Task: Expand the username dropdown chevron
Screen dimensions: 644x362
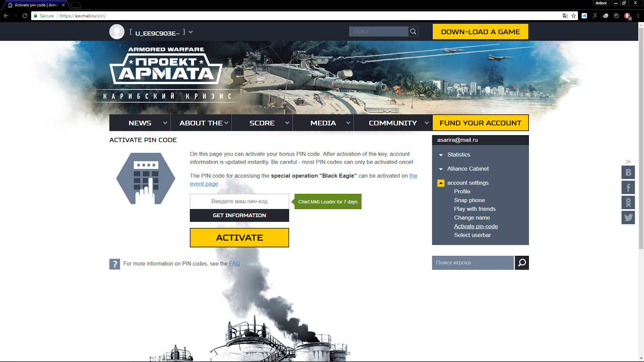Action: (x=191, y=32)
